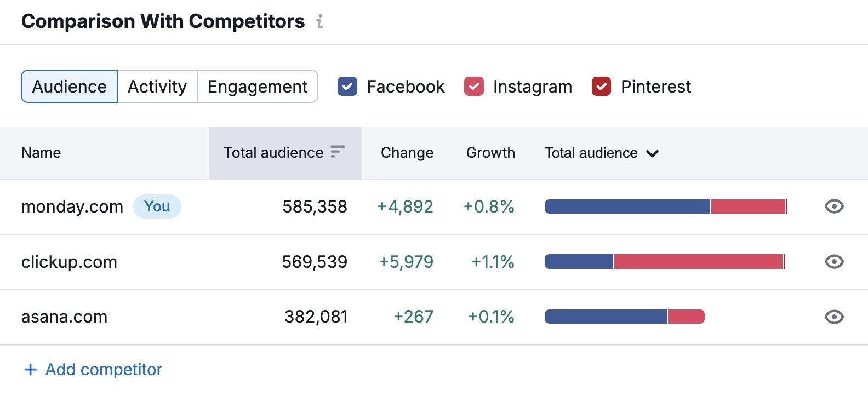Click the eye icon on the asana.com row

pyautogui.click(x=834, y=317)
